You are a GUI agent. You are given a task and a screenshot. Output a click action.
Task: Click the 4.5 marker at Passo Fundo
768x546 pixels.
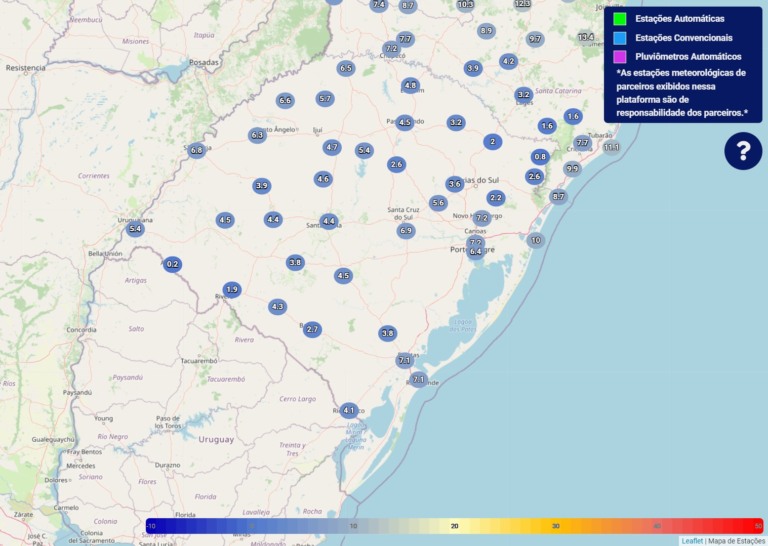point(405,122)
